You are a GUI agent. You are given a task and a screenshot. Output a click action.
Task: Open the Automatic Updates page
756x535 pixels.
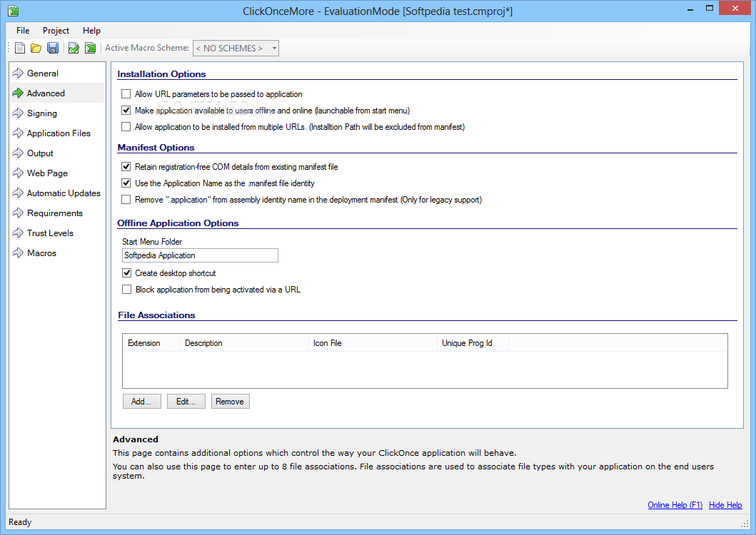point(64,193)
